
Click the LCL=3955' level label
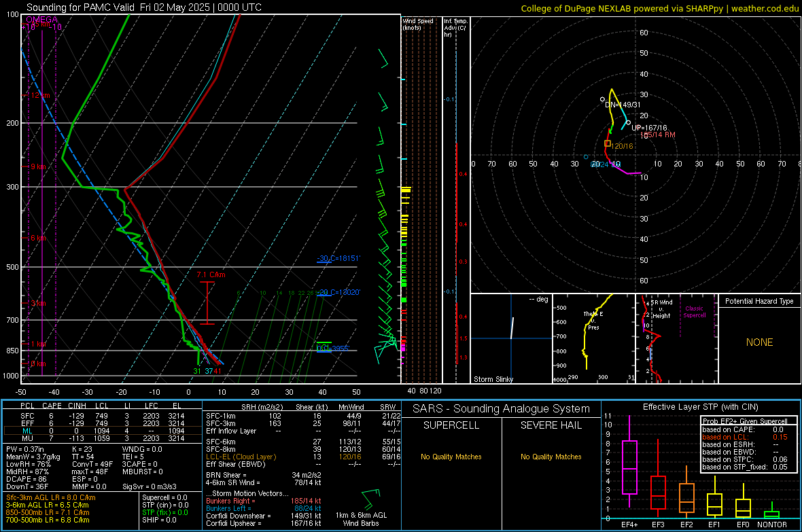pos(332,348)
